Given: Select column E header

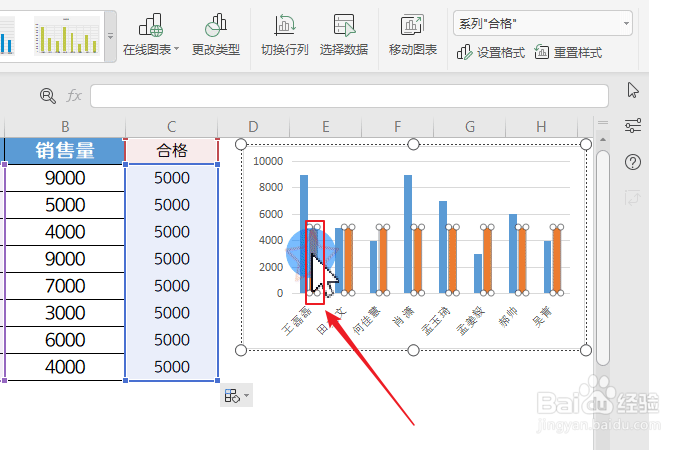Looking at the screenshot, I should click(x=325, y=127).
